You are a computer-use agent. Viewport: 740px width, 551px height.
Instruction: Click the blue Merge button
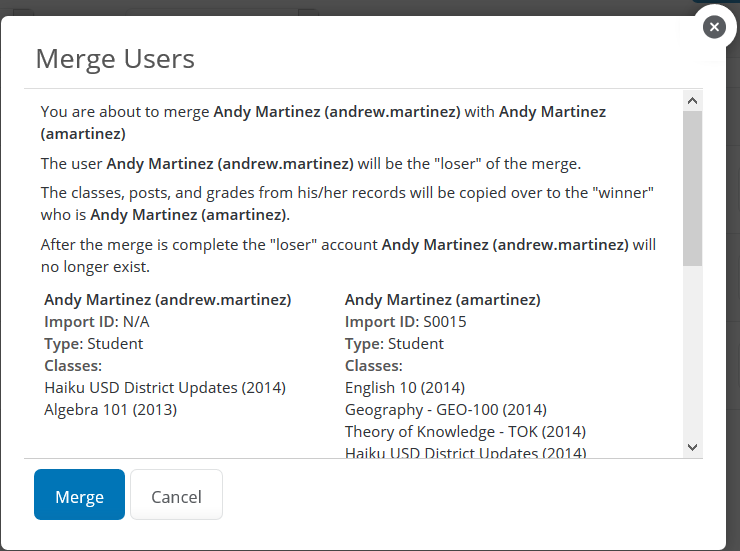pyautogui.click(x=79, y=495)
